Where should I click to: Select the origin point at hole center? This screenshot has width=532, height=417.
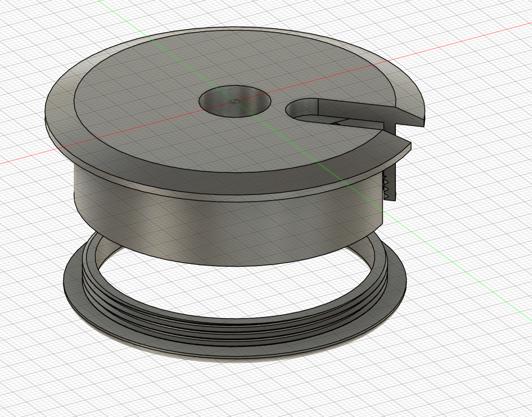235,101
